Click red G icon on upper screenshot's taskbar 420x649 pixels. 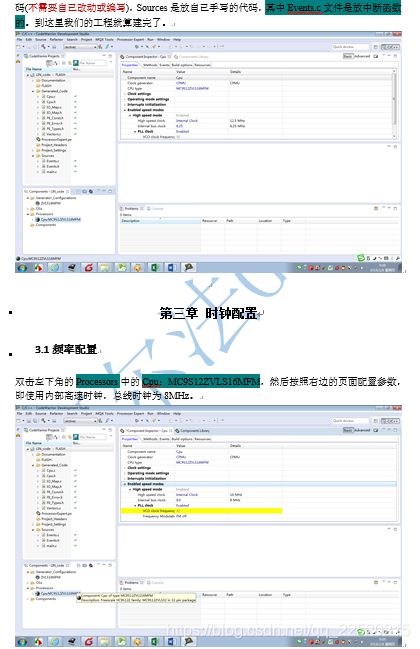coord(88,268)
